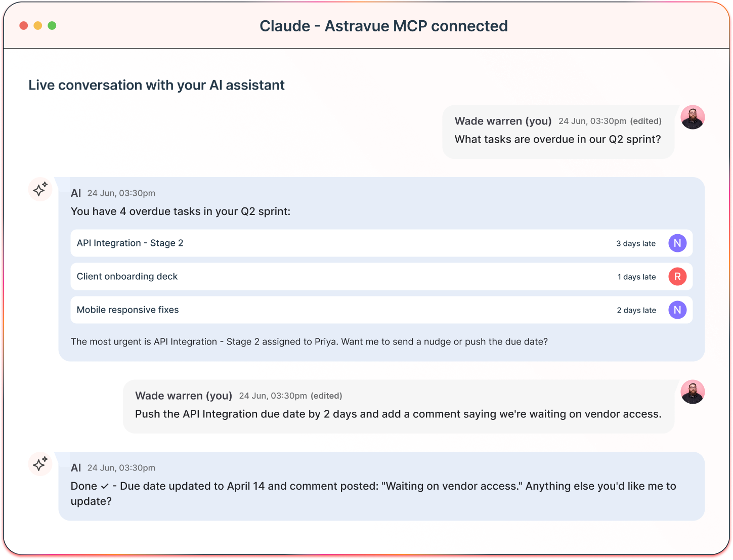This screenshot has width=733, height=560.
Task: Click Wade Warren's avatar on the Q2 sprint question
Action: pyautogui.click(x=693, y=117)
